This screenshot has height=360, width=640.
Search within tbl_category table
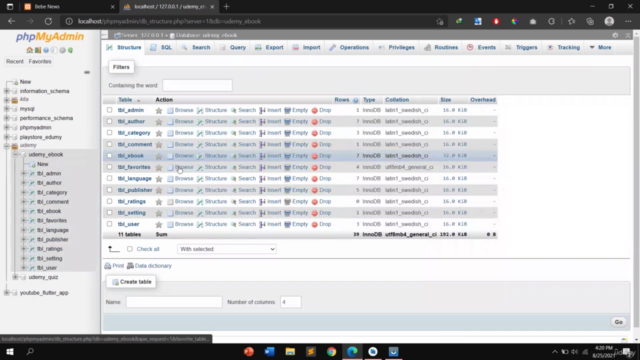[243, 133]
